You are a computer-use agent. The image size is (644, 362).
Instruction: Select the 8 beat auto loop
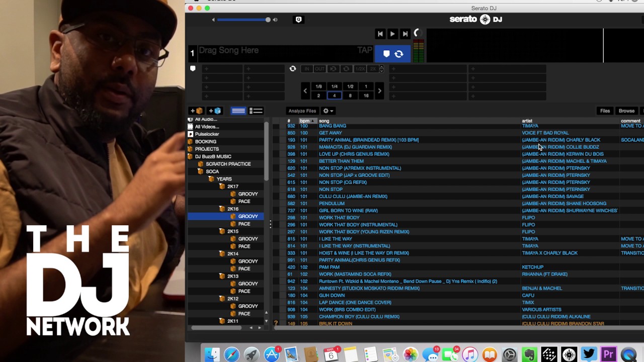350,96
